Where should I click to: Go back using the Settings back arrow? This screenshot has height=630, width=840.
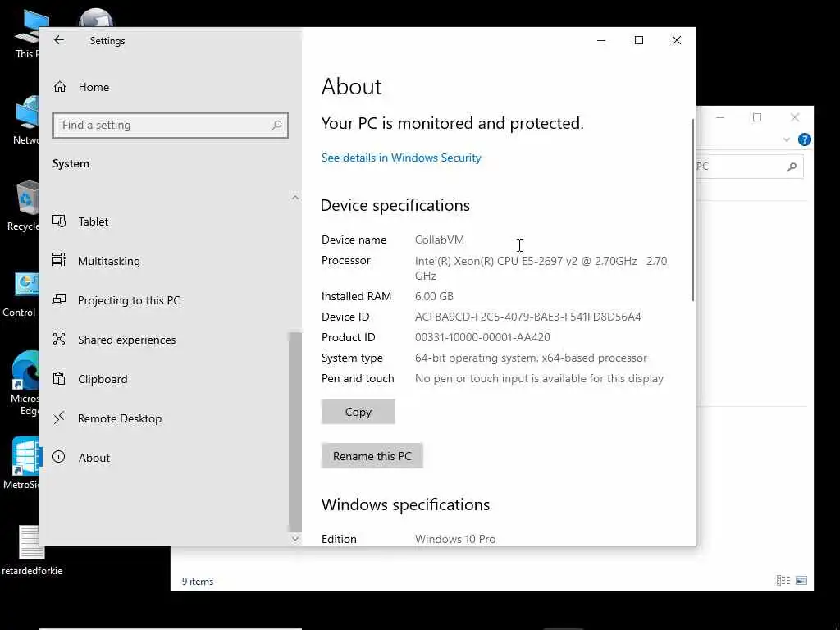click(x=59, y=40)
